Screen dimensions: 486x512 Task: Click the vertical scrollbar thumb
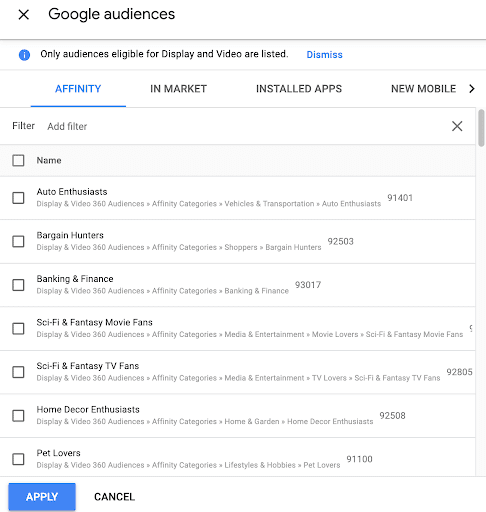pos(481,128)
